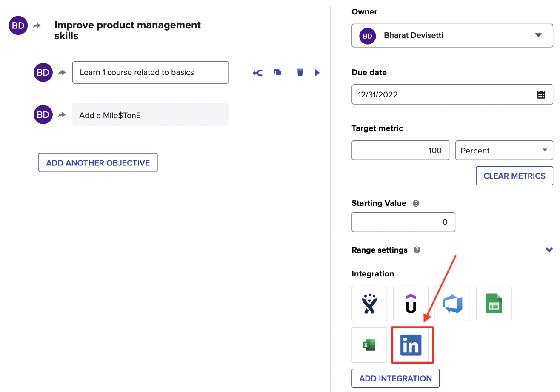This screenshot has height=392, width=560.
Task: Click share arrow beside Learn 1 course field
Action: [62, 73]
